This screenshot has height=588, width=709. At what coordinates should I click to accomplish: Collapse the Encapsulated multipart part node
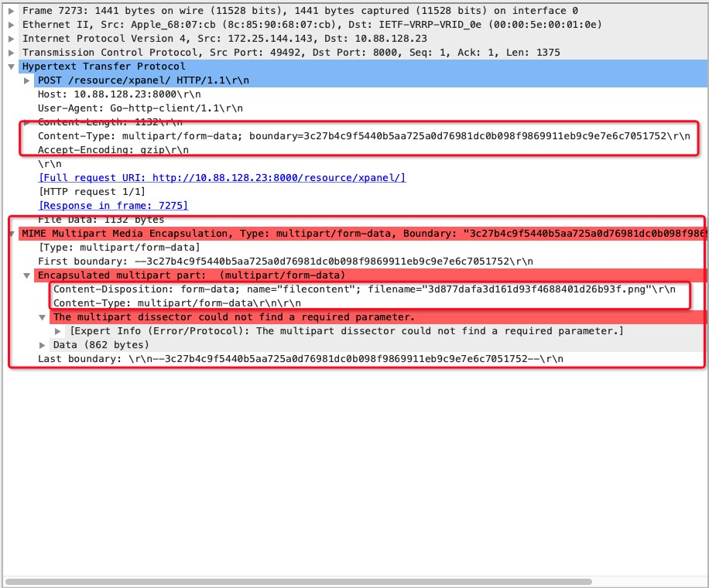tap(26, 275)
